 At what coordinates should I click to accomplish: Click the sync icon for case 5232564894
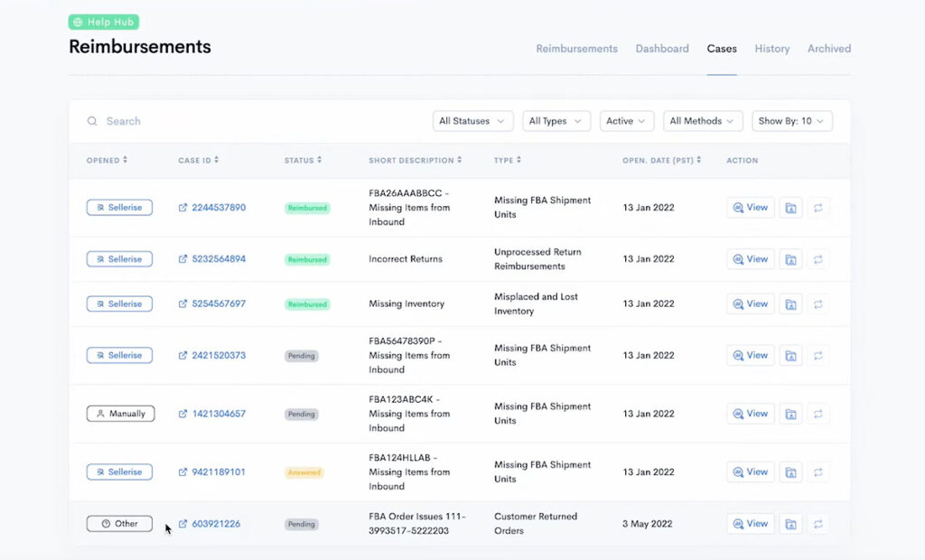[816, 258]
